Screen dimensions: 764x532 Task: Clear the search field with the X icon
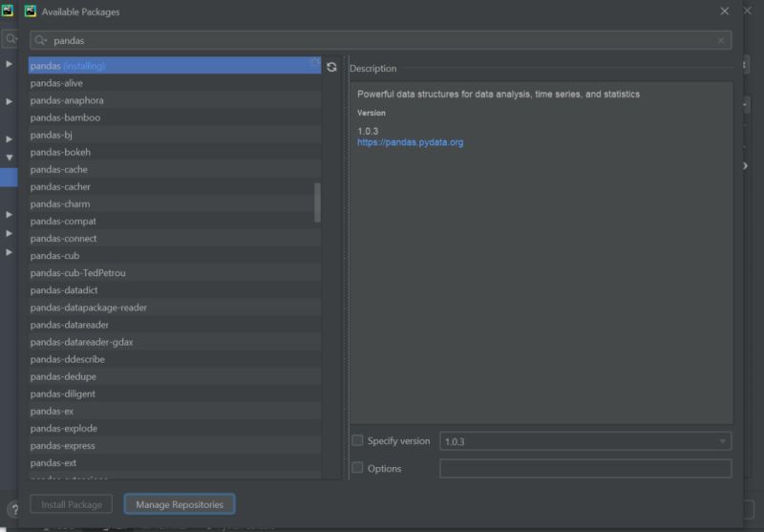click(721, 40)
